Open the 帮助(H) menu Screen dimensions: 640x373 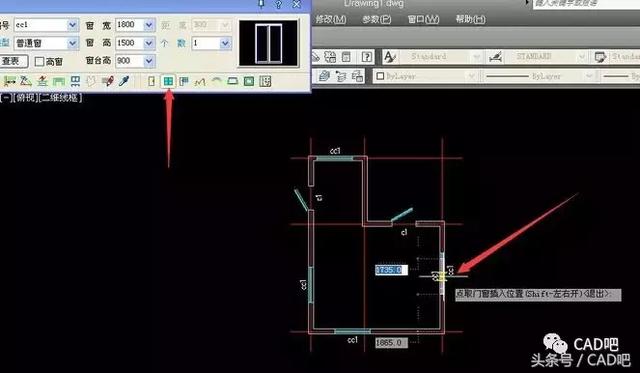(470, 19)
